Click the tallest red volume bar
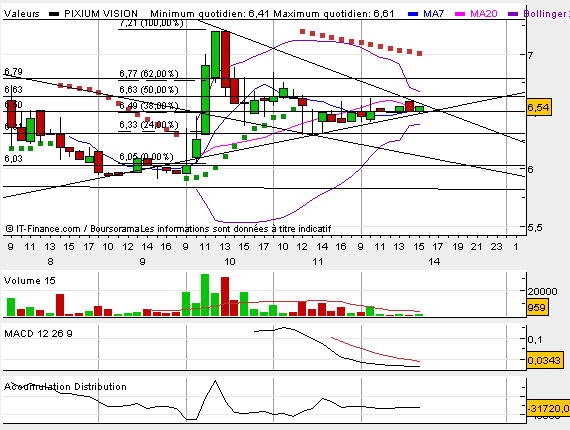Screen dimensions: 570x430 click(225, 296)
